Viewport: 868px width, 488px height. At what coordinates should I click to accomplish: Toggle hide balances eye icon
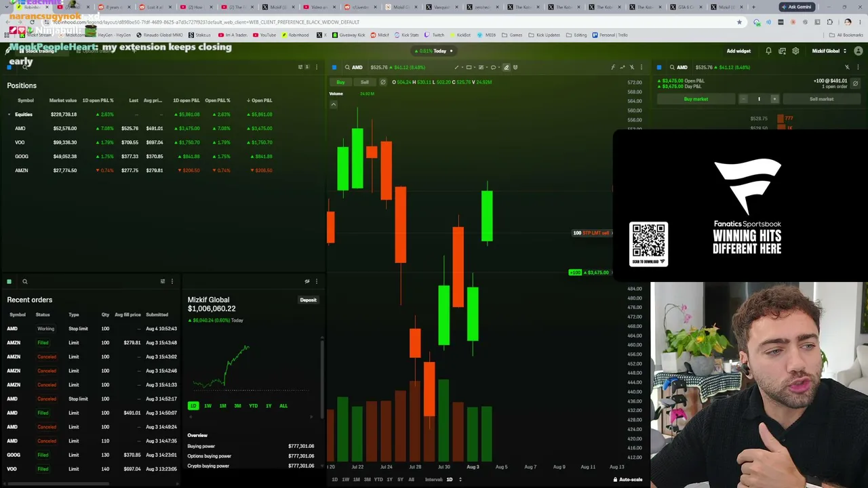click(x=307, y=281)
